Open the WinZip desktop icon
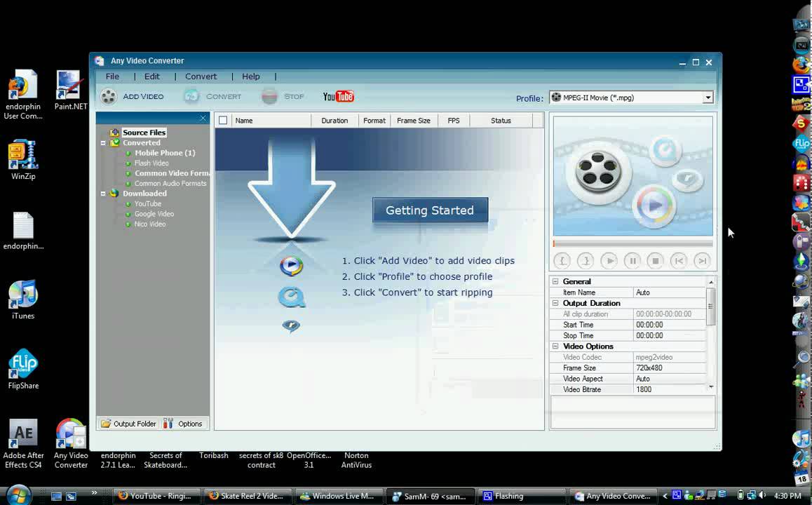Image resolution: width=812 pixels, height=505 pixels. point(22,159)
